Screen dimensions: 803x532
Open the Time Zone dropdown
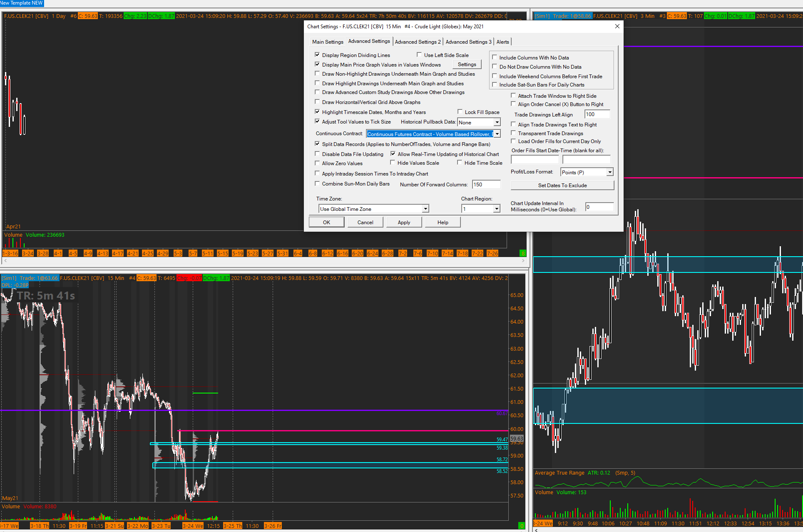tap(425, 209)
